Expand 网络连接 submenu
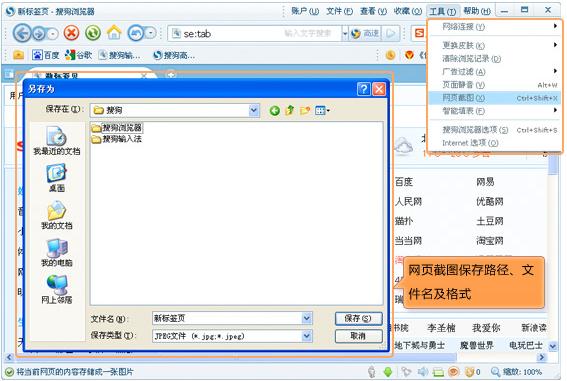Viewport: 567px width, 381px height. pyautogui.click(x=495, y=26)
